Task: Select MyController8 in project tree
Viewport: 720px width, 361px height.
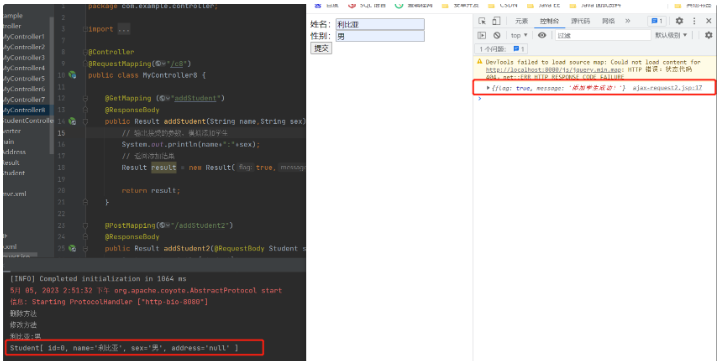Action: [x=24, y=110]
